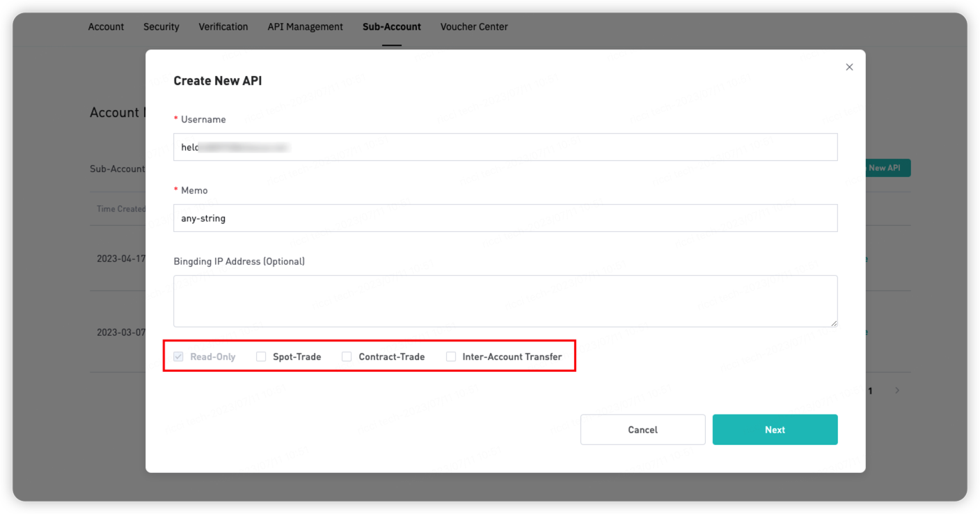Screen dimensions: 980x514
Task: Click the Cancel button
Action: pos(642,430)
